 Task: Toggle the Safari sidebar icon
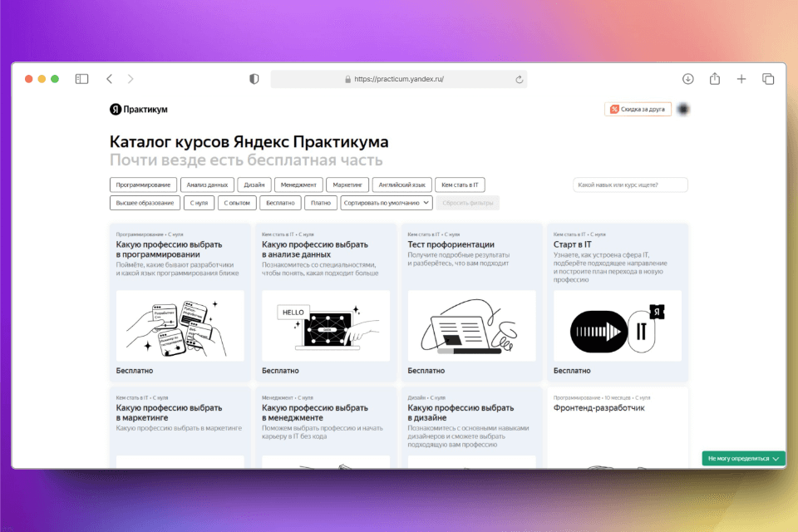point(81,79)
